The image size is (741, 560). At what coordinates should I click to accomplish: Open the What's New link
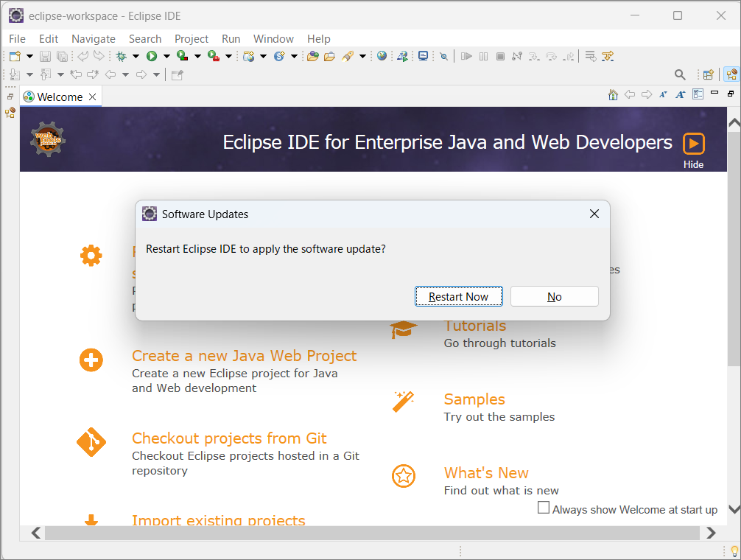(486, 473)
